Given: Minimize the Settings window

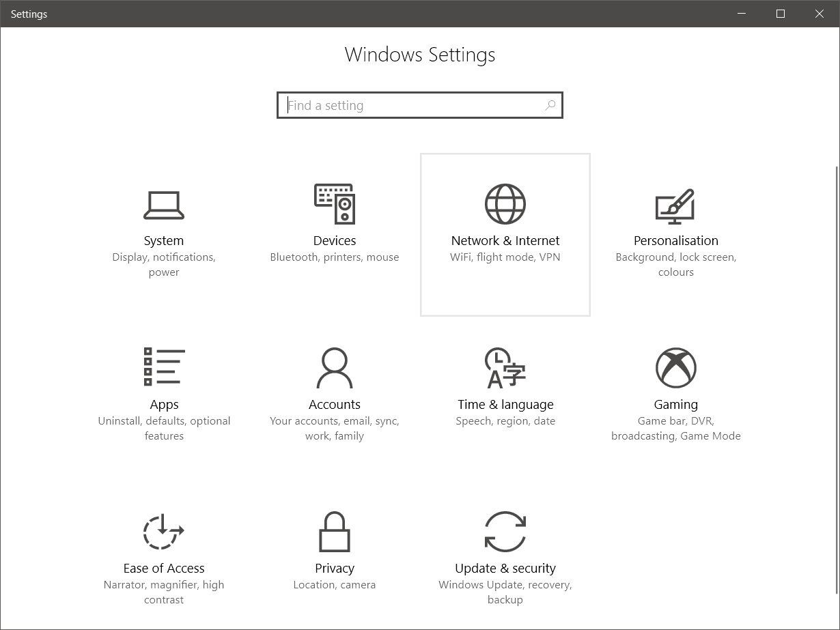Looking at the screenshot, I should tap(742, 14).
